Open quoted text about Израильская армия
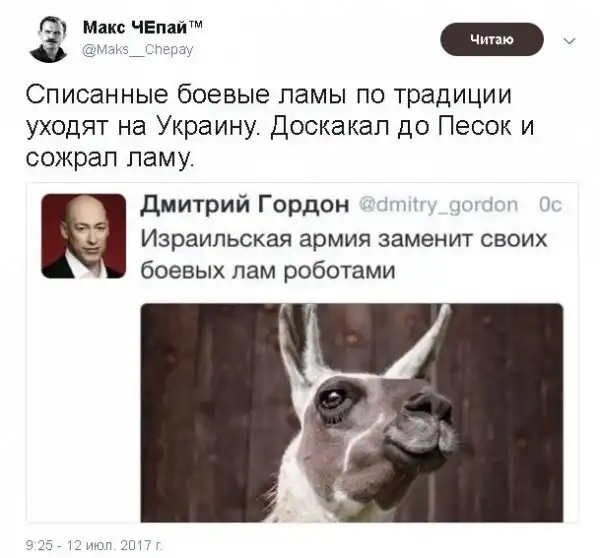 pos(344,255)
